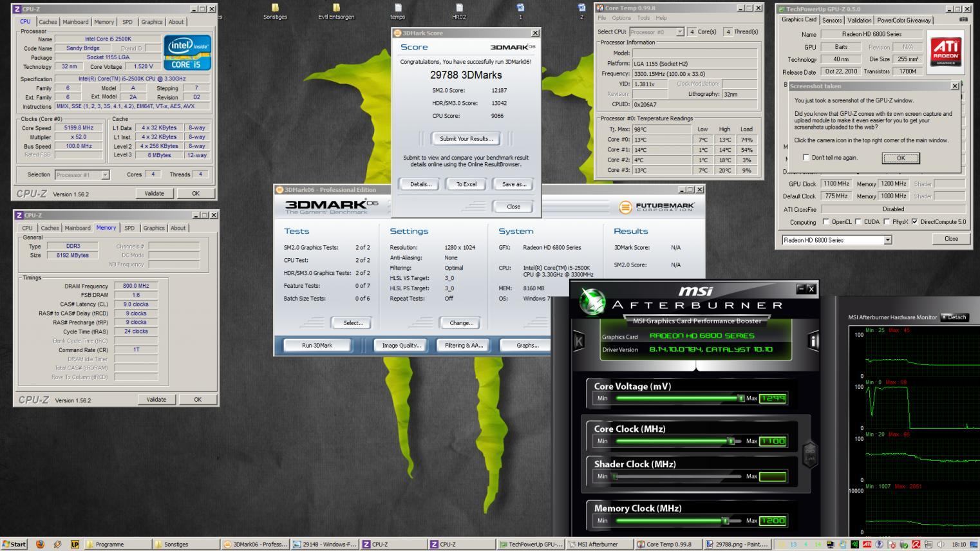Open the SPD tab in CPU-Z Memory window

(x=129, y=228)
